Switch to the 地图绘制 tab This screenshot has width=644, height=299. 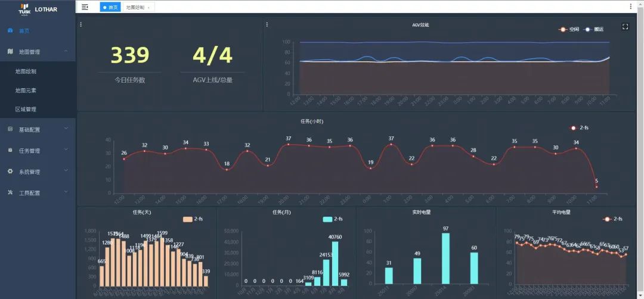point(134,7)
